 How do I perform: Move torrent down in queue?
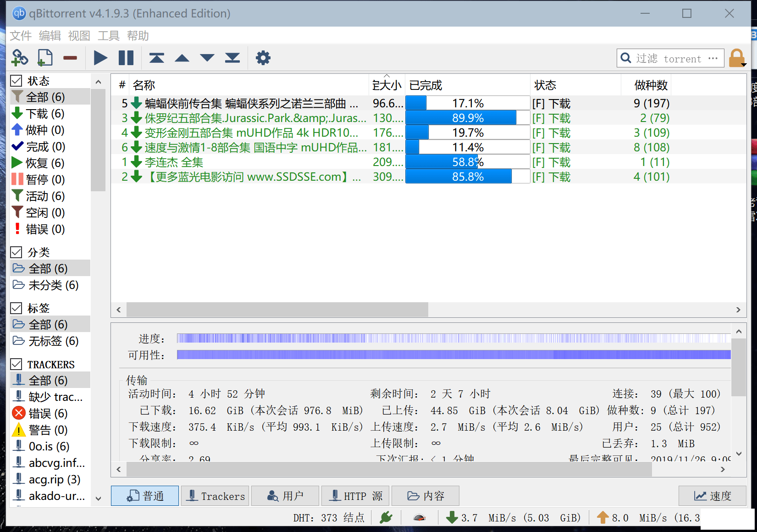coord(207,58)
